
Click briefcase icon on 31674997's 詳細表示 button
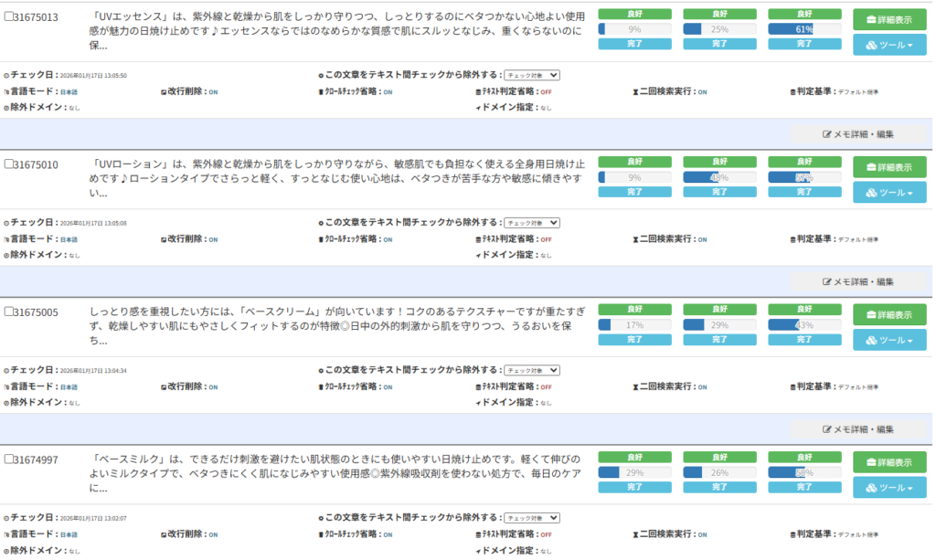pos(870,462)
